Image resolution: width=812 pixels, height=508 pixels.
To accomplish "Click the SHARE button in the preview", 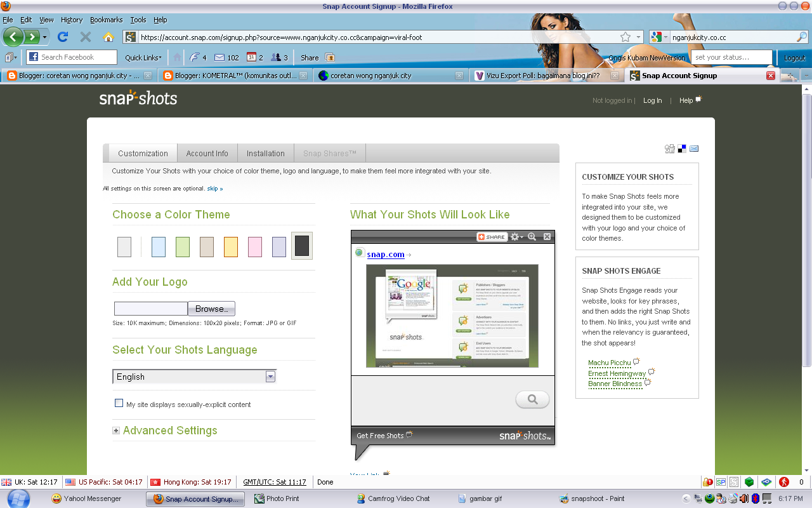I will tap(492, 237).
